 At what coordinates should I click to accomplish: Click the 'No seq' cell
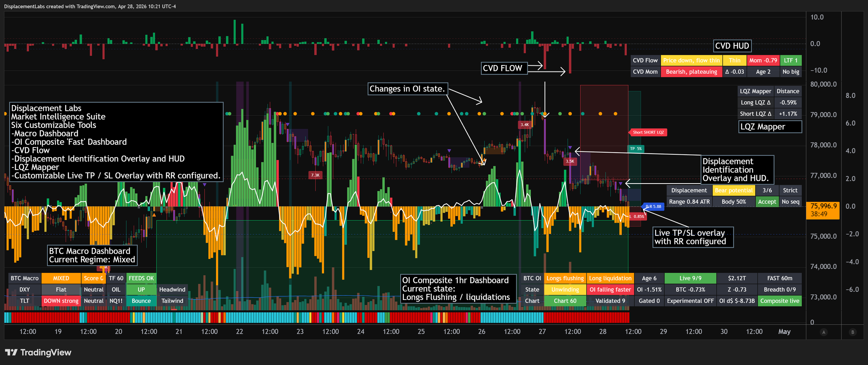790,202
